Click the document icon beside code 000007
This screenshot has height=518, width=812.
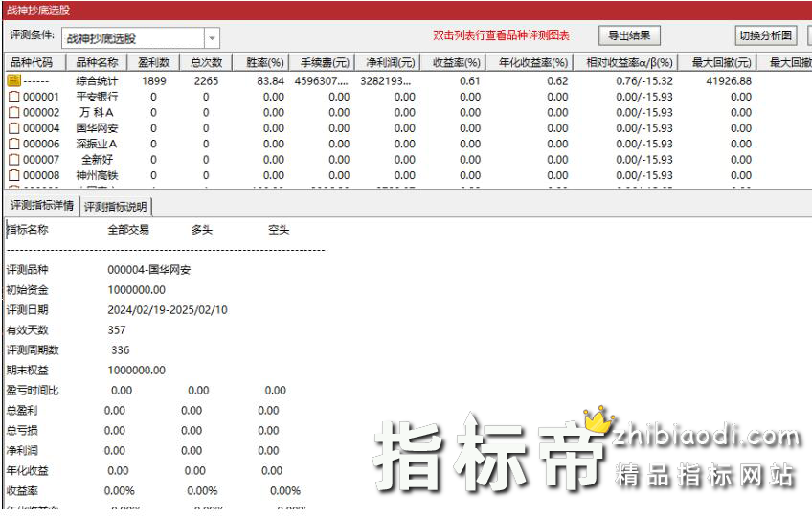tap(13, 160)
